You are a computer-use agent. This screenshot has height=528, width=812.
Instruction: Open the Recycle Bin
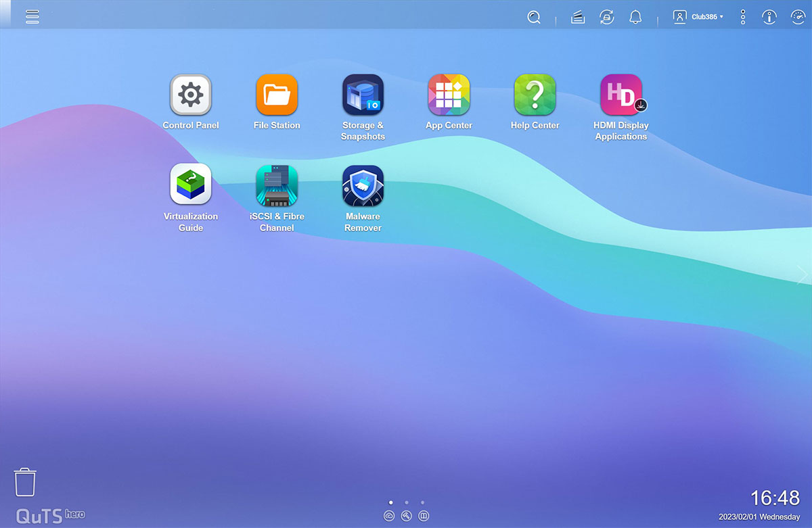pos(25,482)
